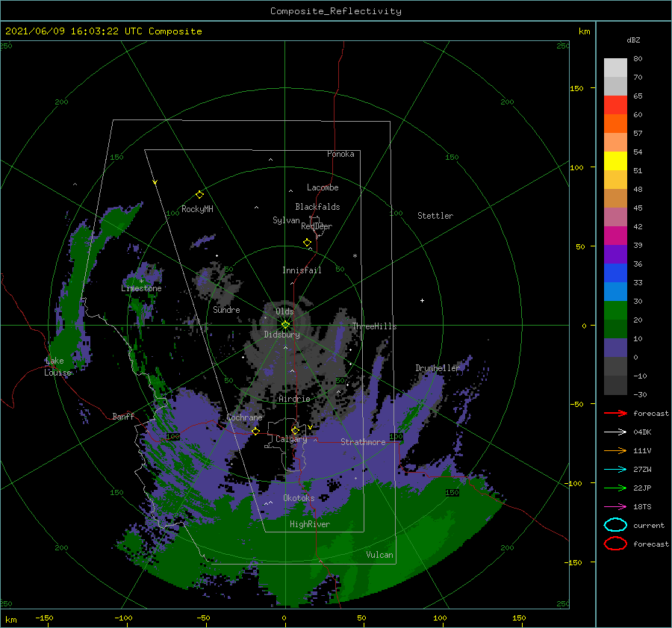This screenshot has width=672, height=628.
Task: Click the red forecast arrow in the legend
Action: coord(615,413)
